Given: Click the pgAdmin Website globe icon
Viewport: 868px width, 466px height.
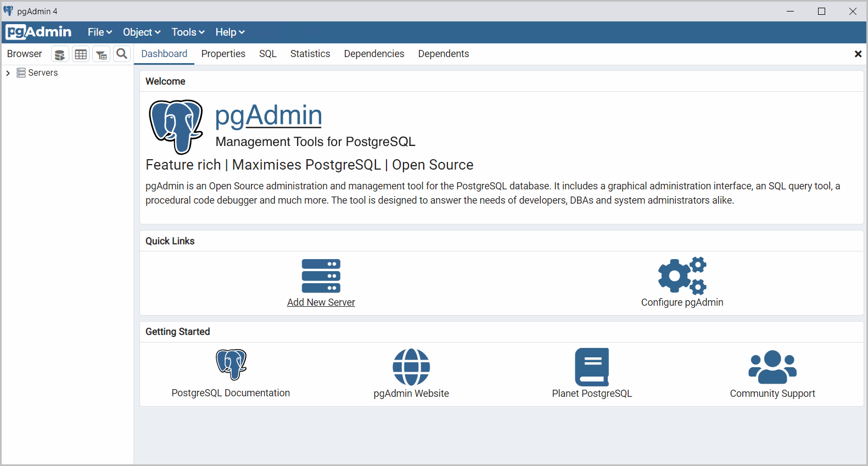Looking at the screenshot, I should pyautogui.click(x=411, y=367).
